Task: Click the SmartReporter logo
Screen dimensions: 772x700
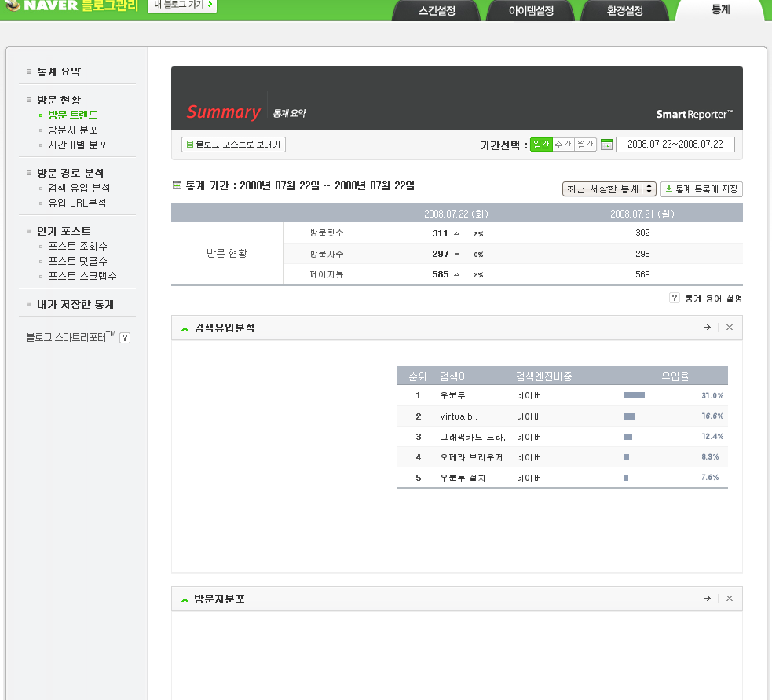Action: click(694, 114)
